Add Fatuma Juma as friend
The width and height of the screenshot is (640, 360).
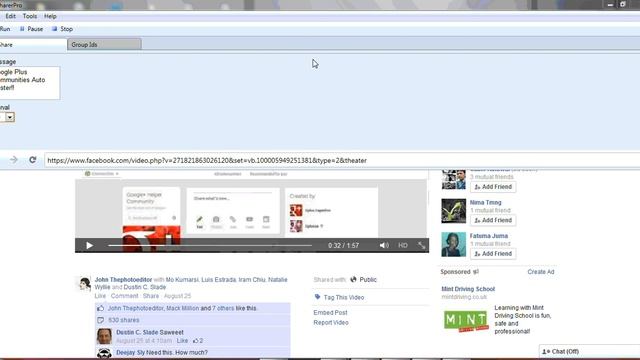pos(493,253)
